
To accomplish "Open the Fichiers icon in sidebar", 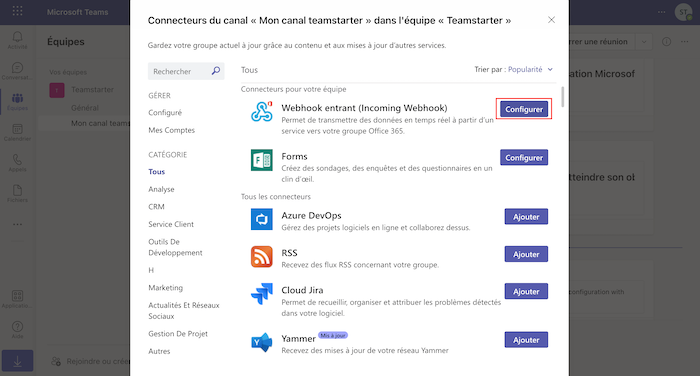I will click(x=17, y=193).
